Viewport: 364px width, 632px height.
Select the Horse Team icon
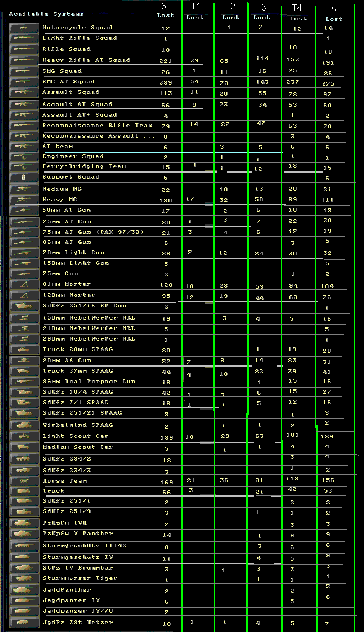tap(24, 481)
